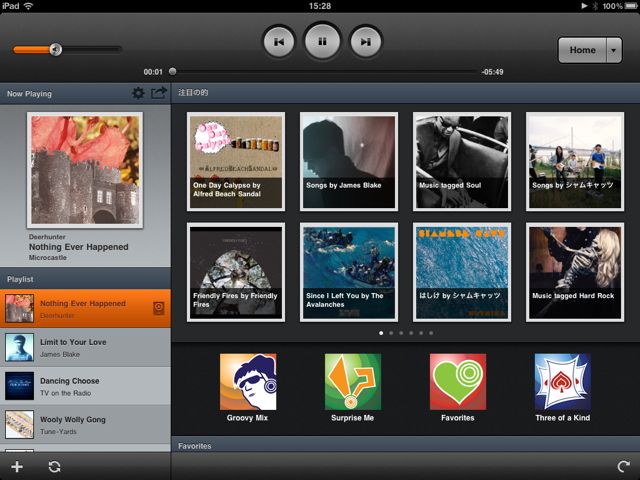This screenshot has height=480, width=640.
Task: Skip to previous track
Action: click(279, 42)
